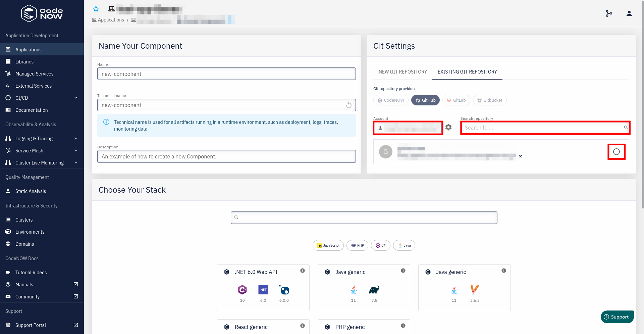Click the Name input field
The image size is (644, 334).
tap(226, 74)
